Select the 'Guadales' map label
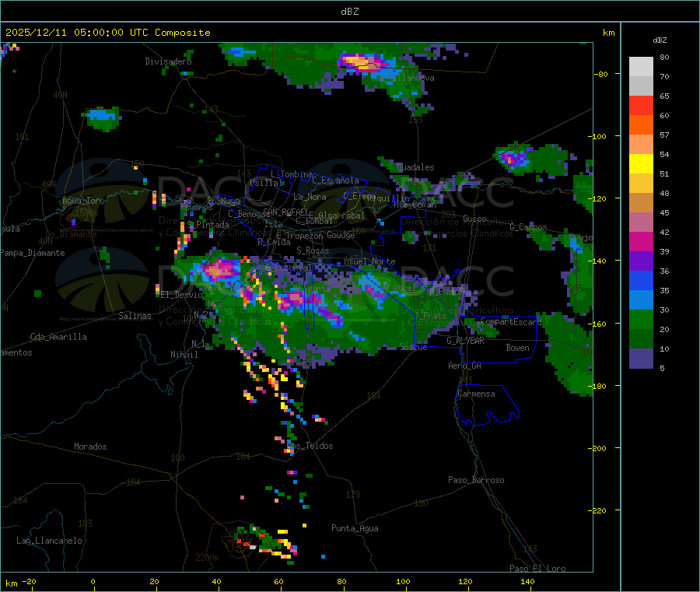 click(x=415, y=167)
